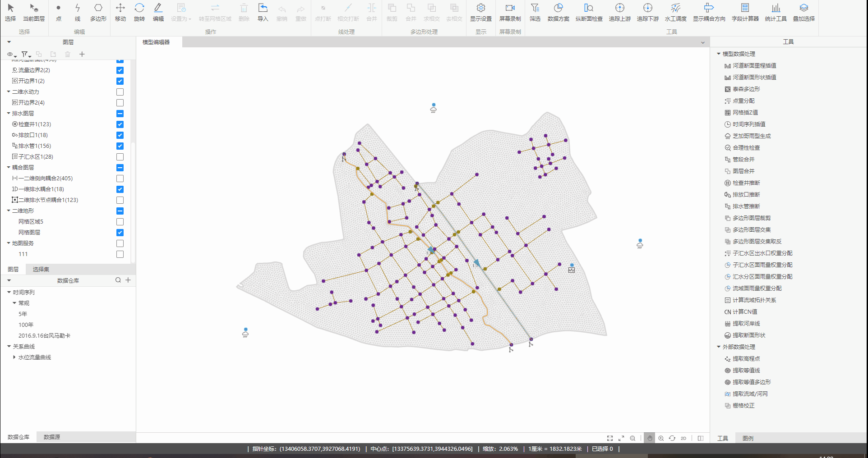
Task: Select the 工具 bottom tab
Action: click(722, 438)
